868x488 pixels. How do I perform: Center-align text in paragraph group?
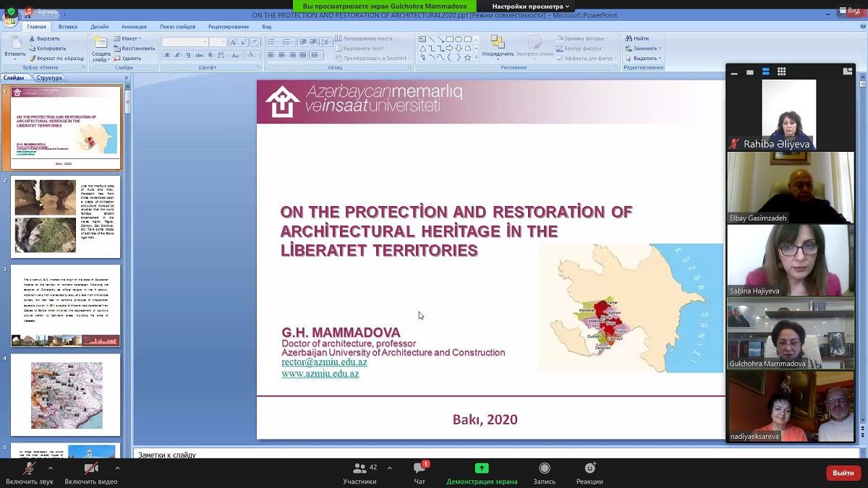(x=282, y=55)
